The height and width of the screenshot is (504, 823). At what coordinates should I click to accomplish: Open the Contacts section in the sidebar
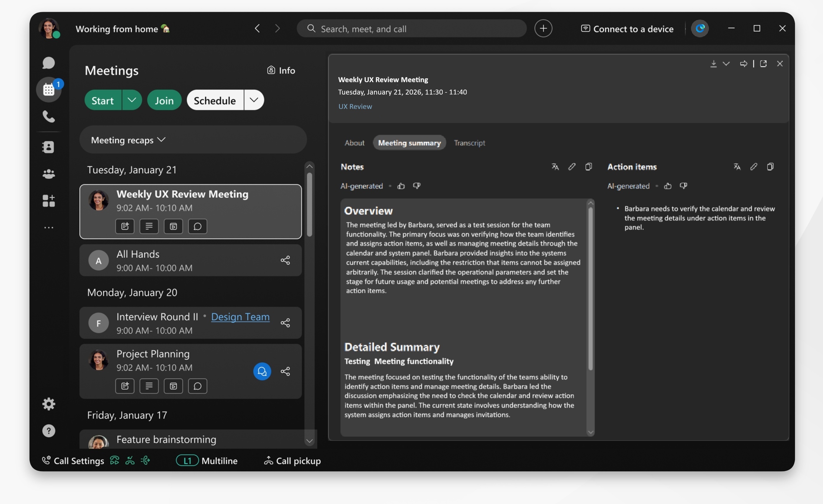point(49,147)
